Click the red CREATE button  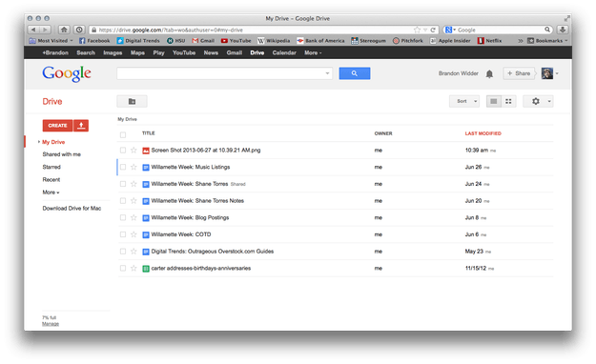point(57,126)
